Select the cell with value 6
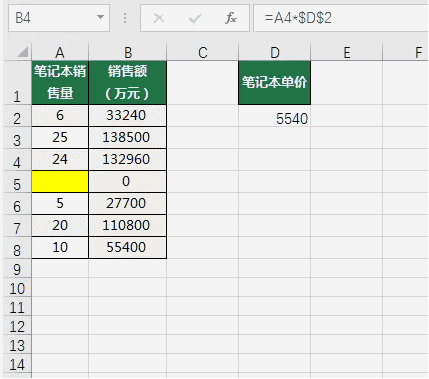The width and height of the screenshot is (429, 379). pyautogui.click(x=60, y=116)
